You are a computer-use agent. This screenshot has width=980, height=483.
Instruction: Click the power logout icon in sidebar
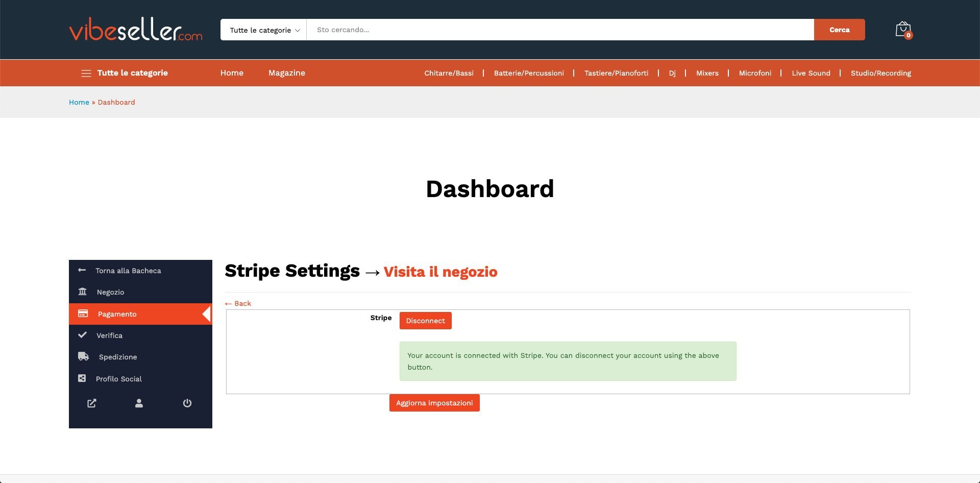tap(187, 403)
